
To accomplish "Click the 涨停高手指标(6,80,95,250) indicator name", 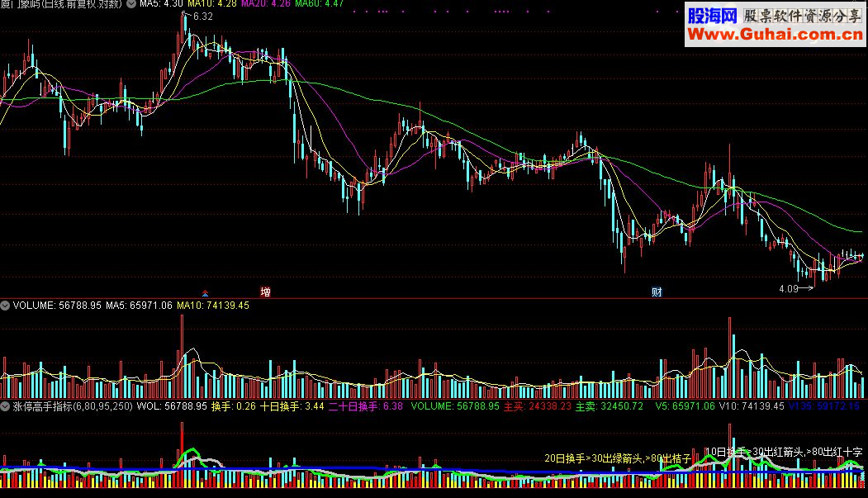I will tap(73, 406).
